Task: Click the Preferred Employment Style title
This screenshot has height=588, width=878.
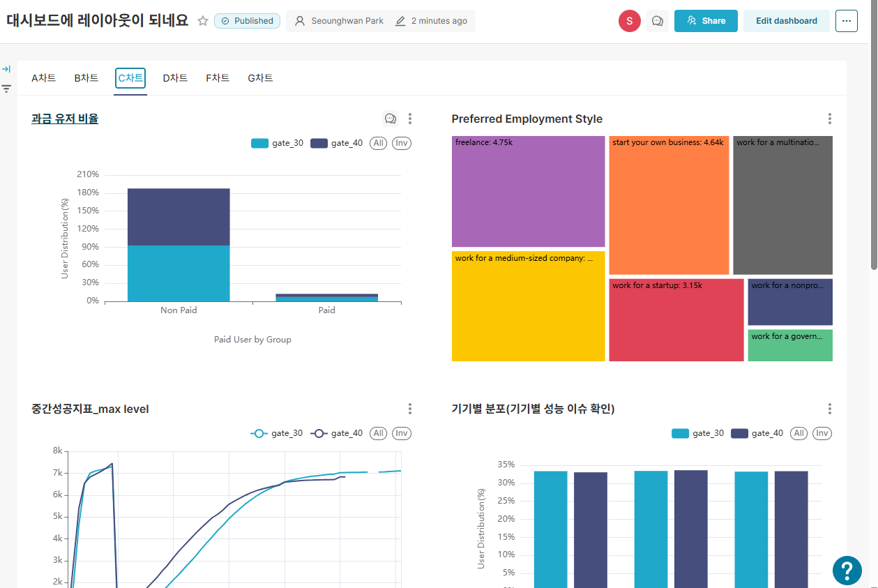Action: coord(527,119)
